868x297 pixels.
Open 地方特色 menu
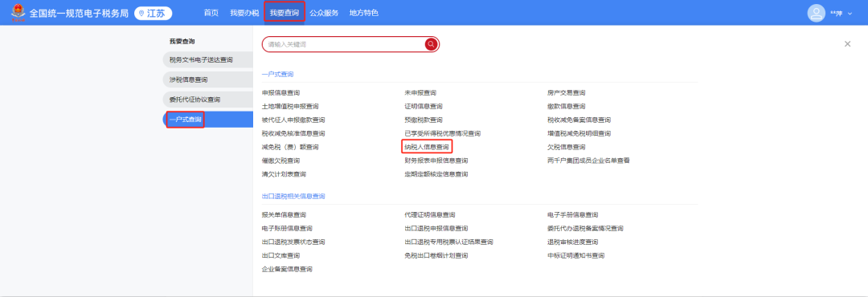click(x=364, y=13)
